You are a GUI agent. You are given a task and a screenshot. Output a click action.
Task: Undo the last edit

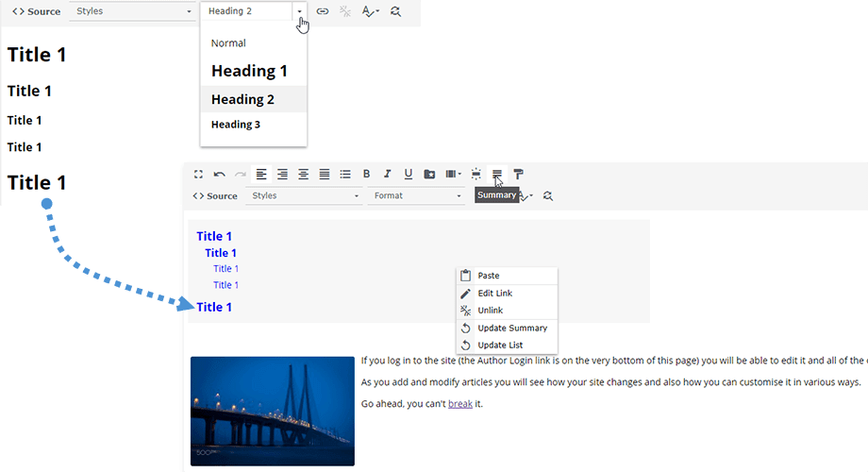pyautogui.click(x=219, y=175)
